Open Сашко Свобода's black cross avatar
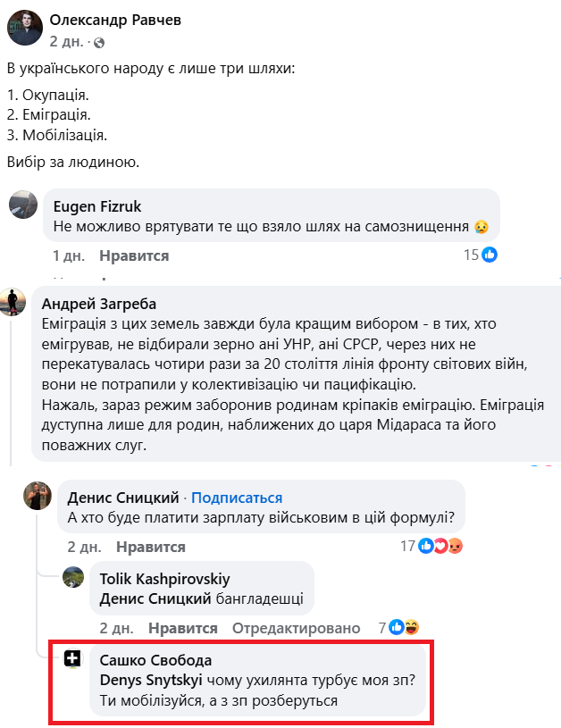The height and width of the screenshot is (728, 561). 73,659
